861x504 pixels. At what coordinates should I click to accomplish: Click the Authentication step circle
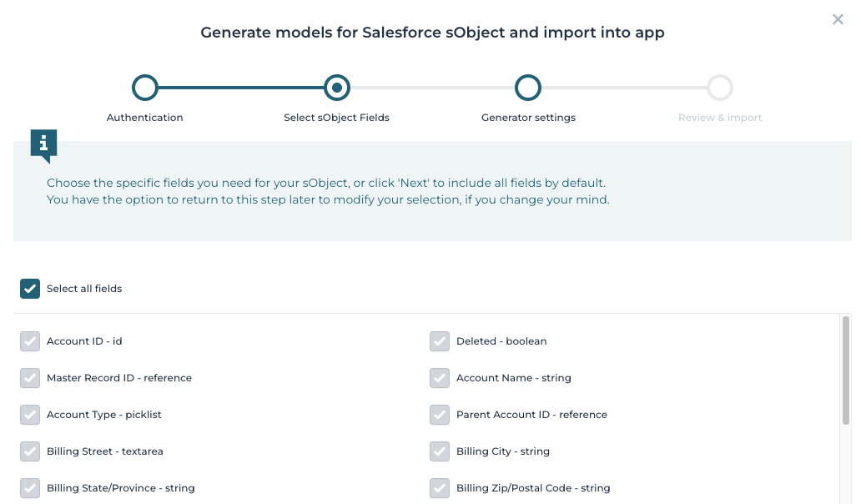pyautogui.click(x=144, y=87)
